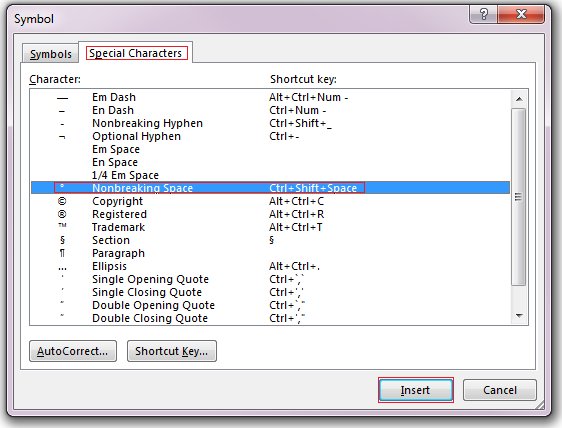Click the Alt+Ctrl+. shortcut text
Image resolution: width=562 pixels, height=428 pixels.
tap(294, 266)
